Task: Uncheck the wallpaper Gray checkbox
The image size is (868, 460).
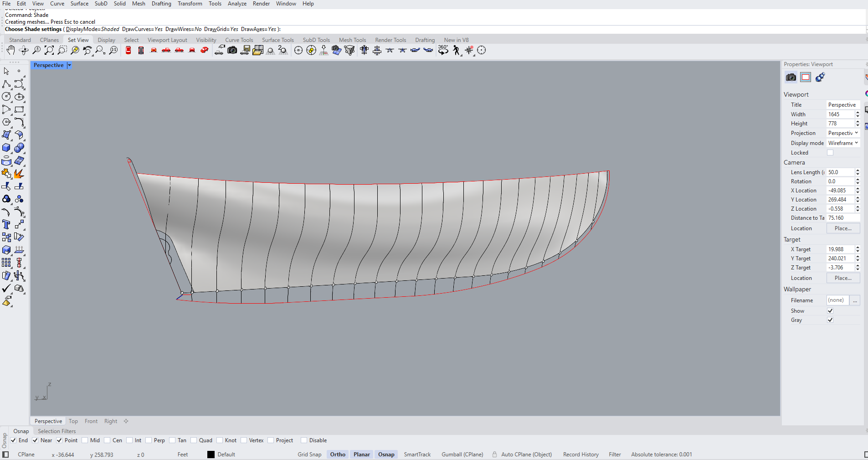Action: click(830, 320)
